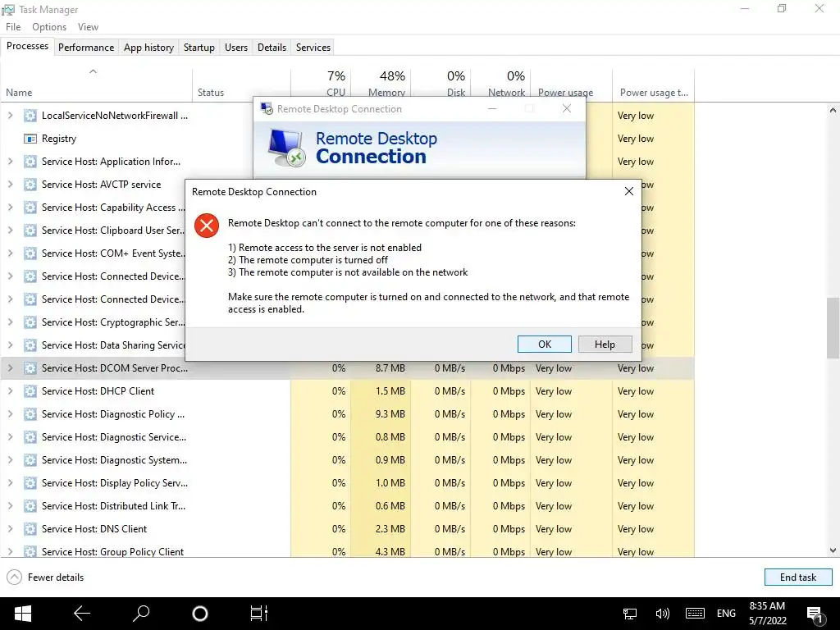
Task: Click the scrollbar up arrow
Action: click(833, 111)
